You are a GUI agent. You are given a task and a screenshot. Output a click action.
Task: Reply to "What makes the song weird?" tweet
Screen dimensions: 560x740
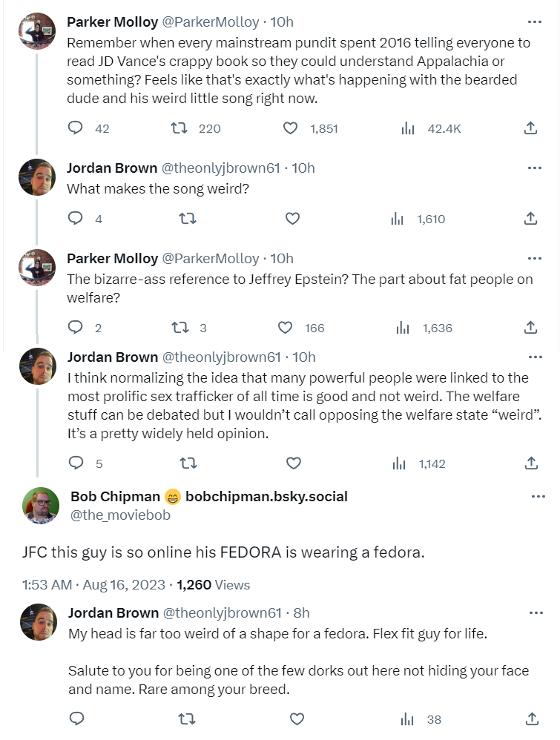(76, 219)
